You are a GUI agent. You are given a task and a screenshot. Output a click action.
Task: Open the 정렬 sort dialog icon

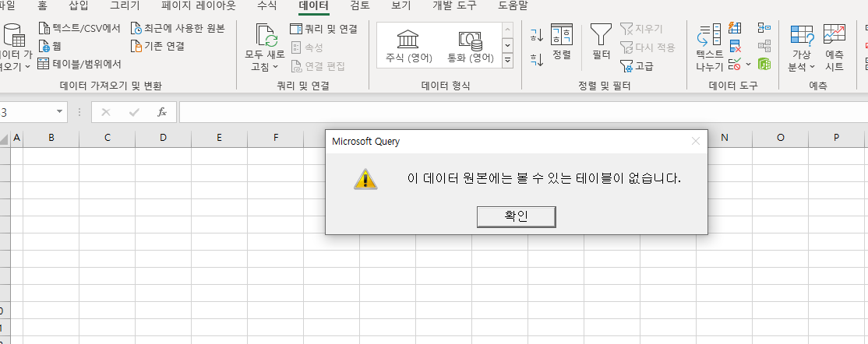[x=561, y=35]
